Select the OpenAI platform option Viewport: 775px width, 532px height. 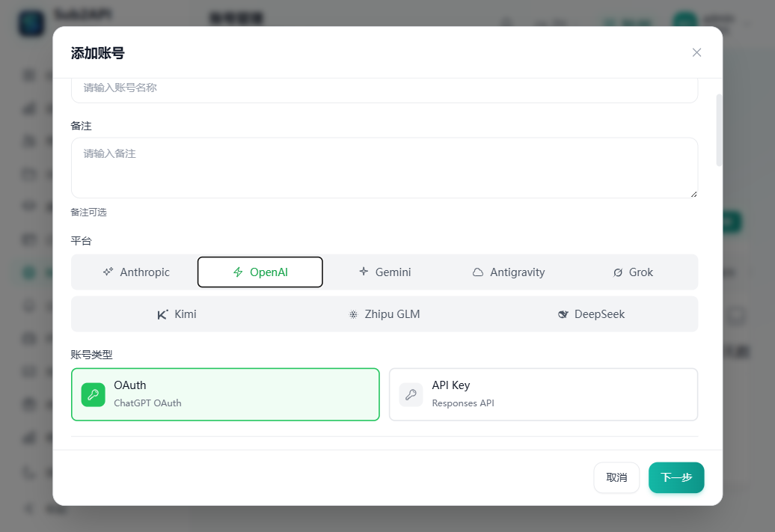[x=260, y=272]
